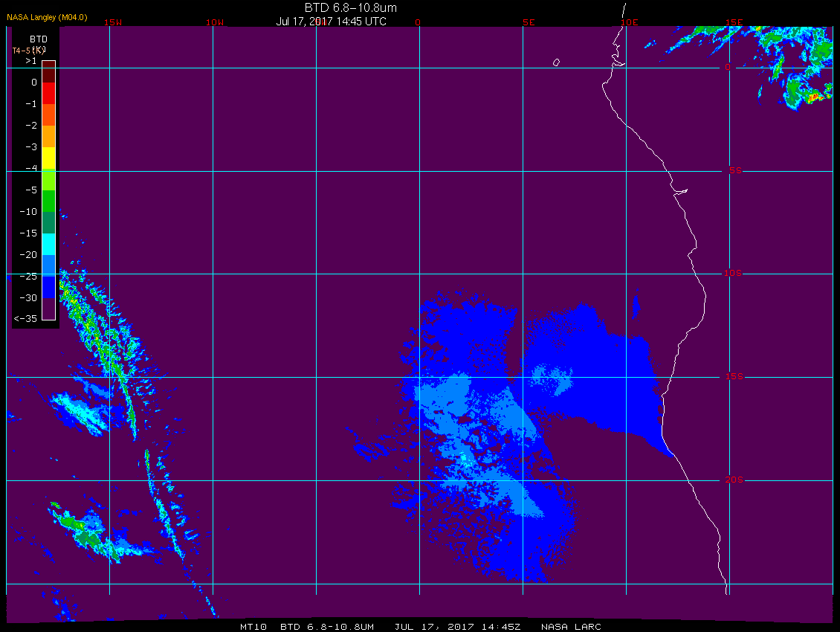Select the orange swatch between -2 and -3
This screenshot has width=840, height=632.
49,136
